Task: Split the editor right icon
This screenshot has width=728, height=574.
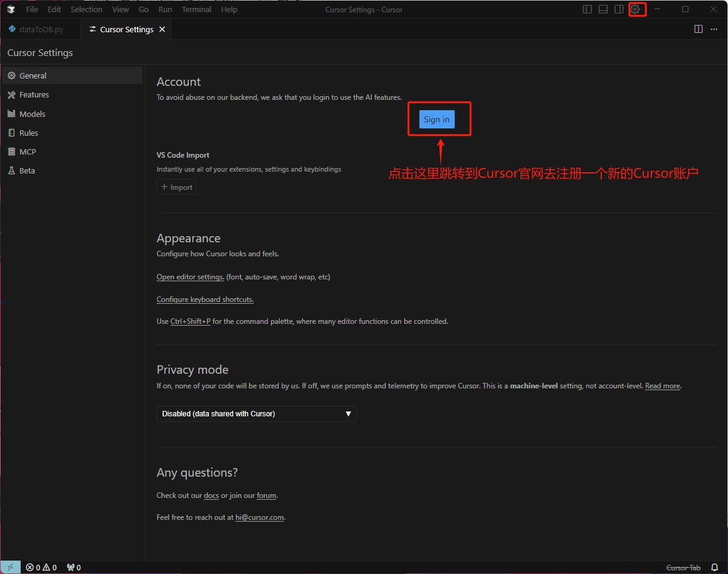Action: coord(698,29)
